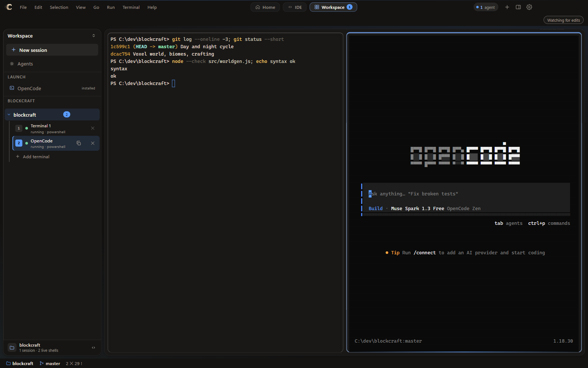
Task: Click the number 1 badge on Terminal 1
Action: coord(19,128)
